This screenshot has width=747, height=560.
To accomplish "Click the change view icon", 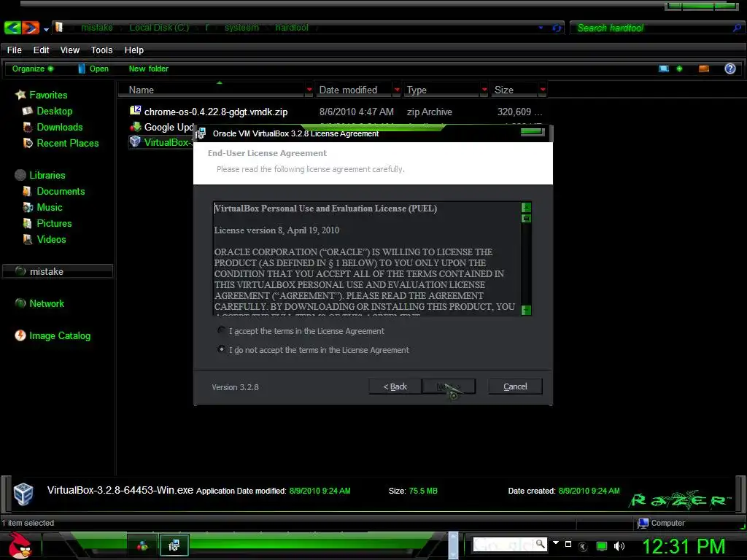I will tap(664, 69).
